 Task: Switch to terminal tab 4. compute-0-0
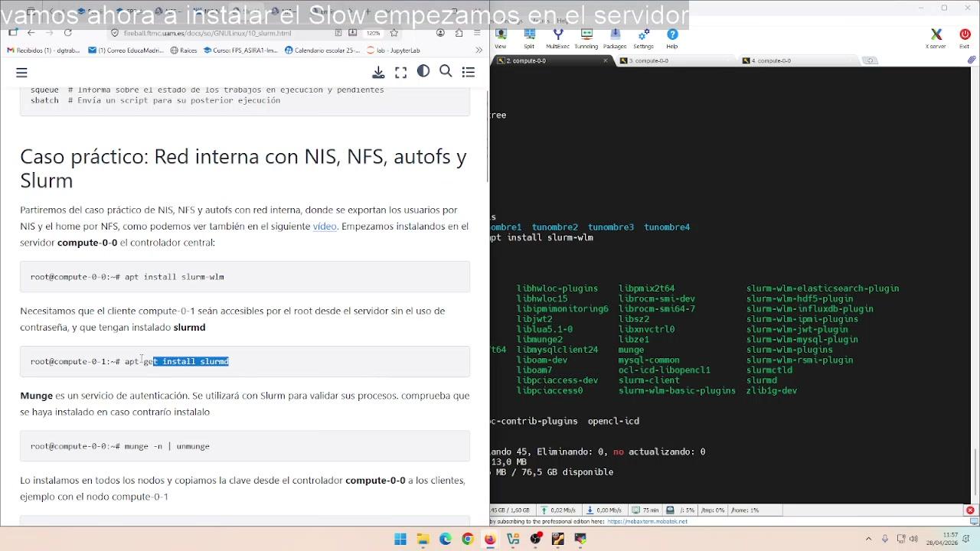coord(770,60)
